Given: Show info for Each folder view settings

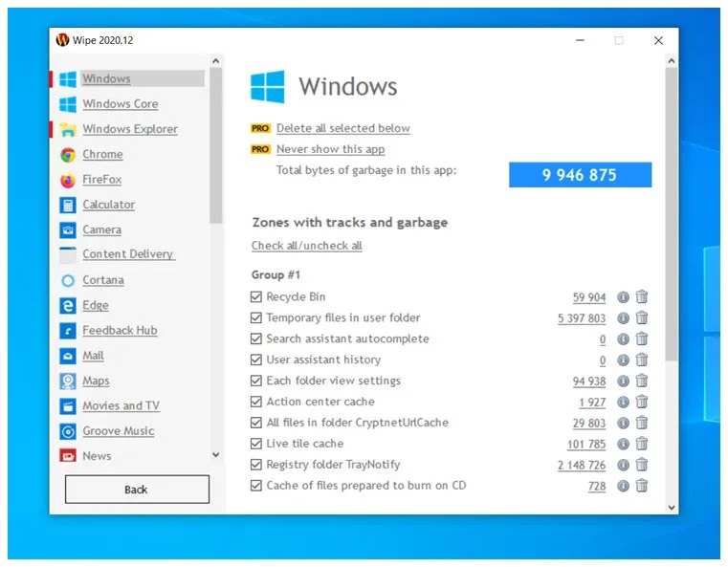Looking at the screenshot, I should point(623,381).
